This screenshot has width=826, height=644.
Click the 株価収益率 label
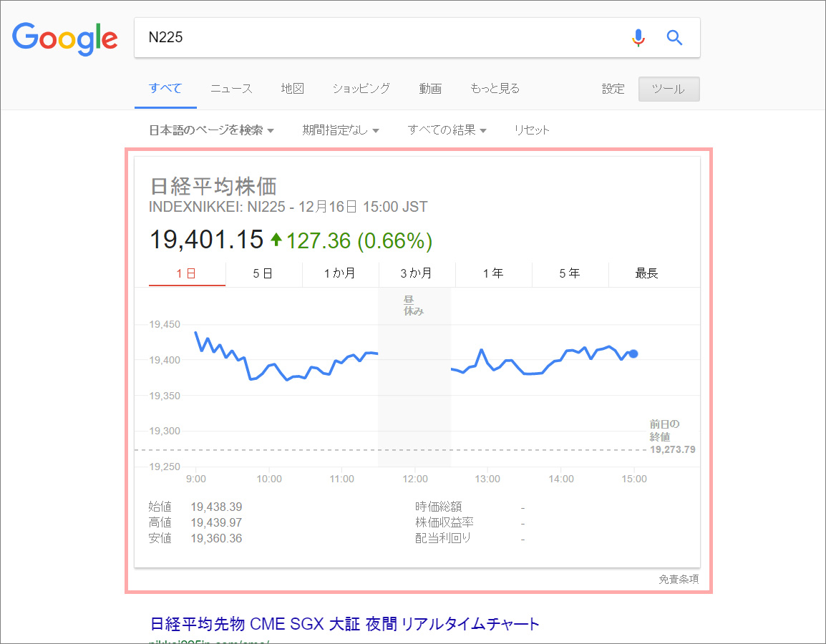[444, 522]
